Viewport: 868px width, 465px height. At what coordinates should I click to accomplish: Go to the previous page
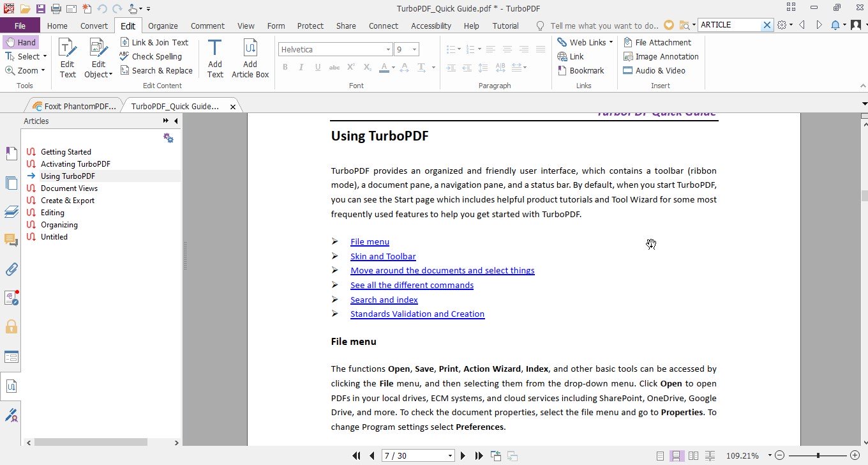coord(372,455)
